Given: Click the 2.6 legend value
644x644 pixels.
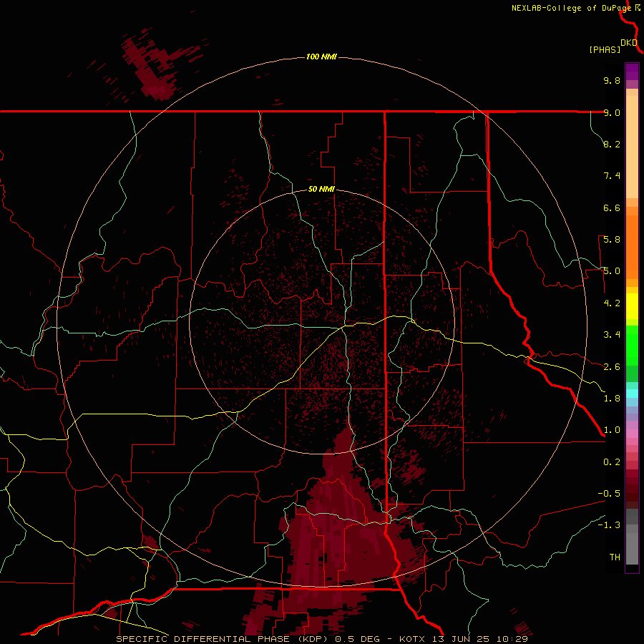Looking at the screenshot, I should pos(612,367).
